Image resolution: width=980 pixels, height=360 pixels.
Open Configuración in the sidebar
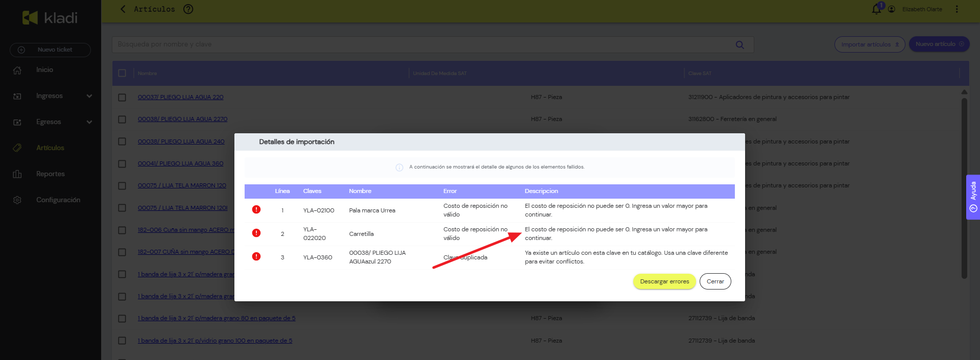tap(58, 200)
